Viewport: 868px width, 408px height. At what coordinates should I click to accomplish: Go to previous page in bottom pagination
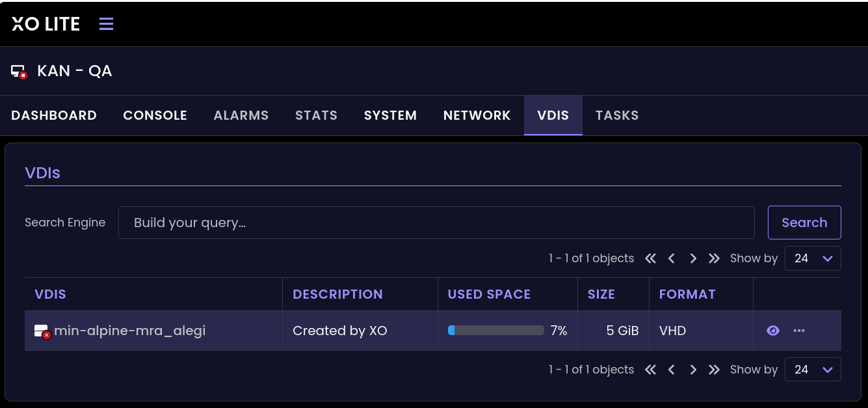click(672, 370)
